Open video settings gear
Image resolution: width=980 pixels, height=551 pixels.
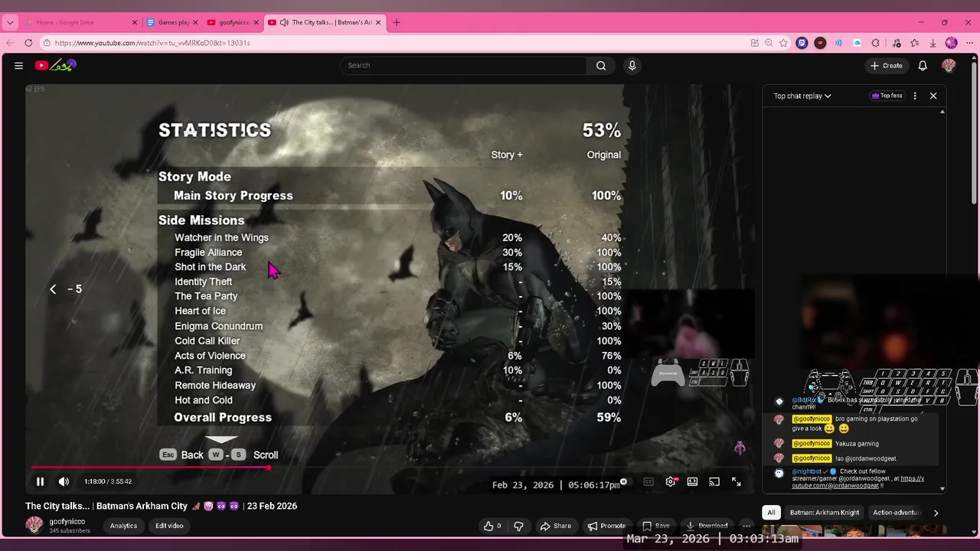coord(671,481)
